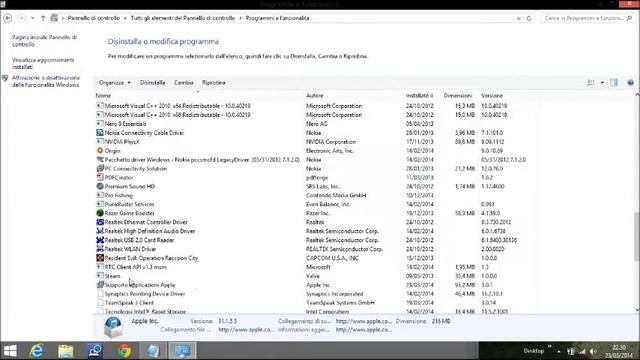The width and height of the screenshot is (640, 360).
Task: Refresh the Programmi e funzionalità view
Action: [x=529, y=18]
